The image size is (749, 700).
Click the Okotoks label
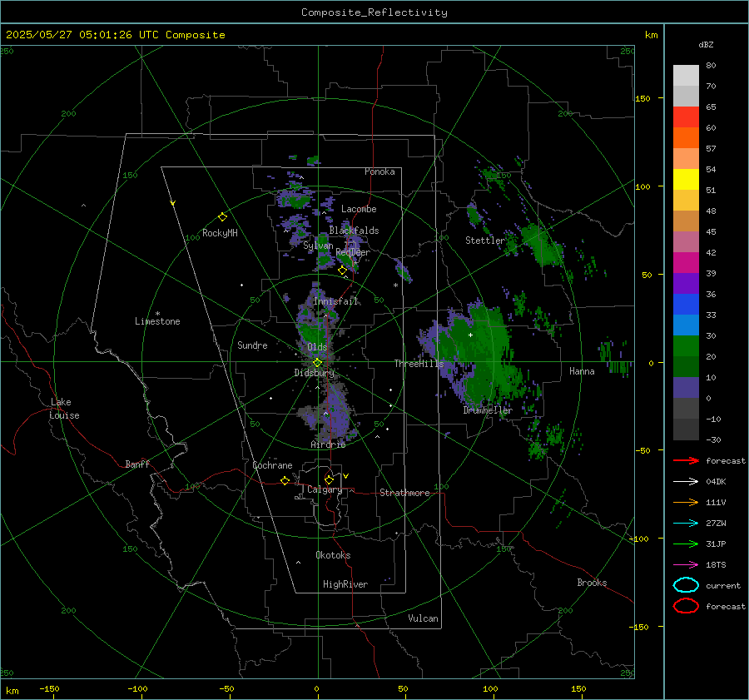[333, 555]
